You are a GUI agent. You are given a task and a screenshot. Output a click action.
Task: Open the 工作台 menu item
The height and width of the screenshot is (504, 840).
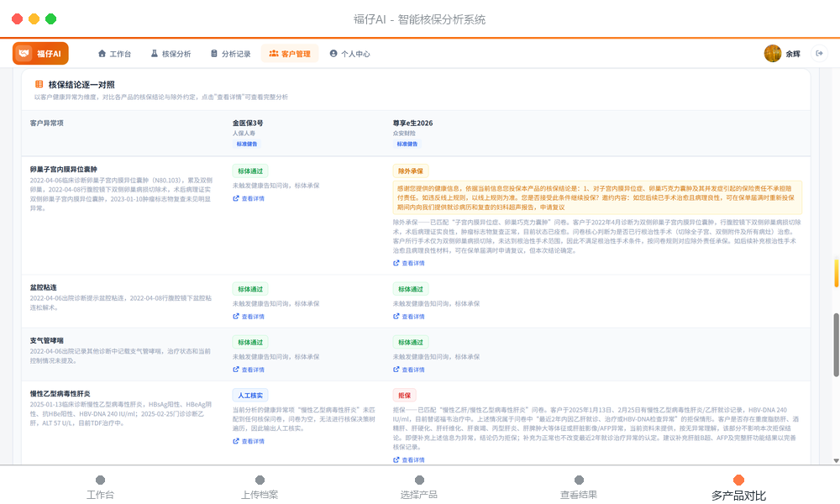tap(114, 54)
